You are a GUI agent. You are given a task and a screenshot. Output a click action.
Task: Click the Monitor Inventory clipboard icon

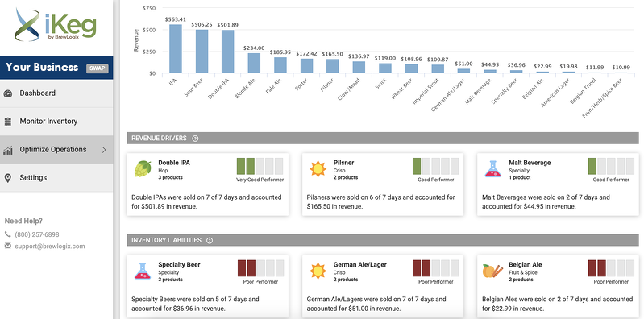click(x=8, y=122)
